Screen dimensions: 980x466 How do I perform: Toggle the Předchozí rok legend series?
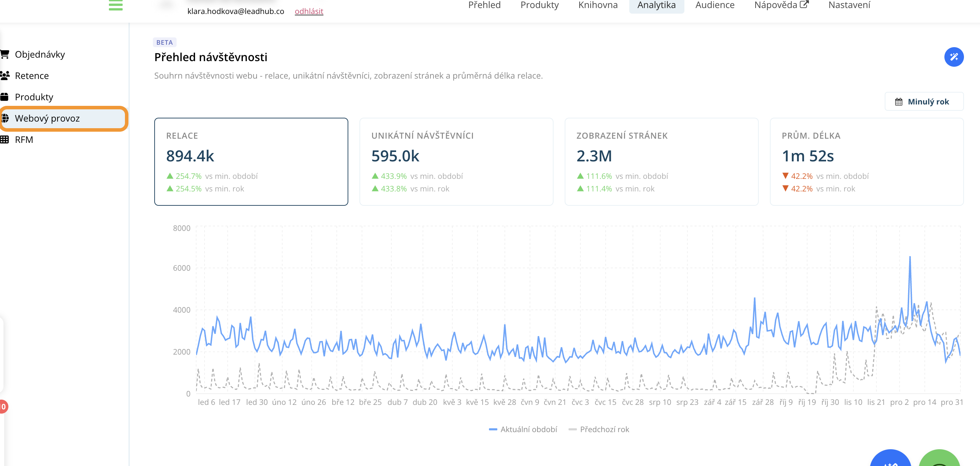(x=599, y=429)
